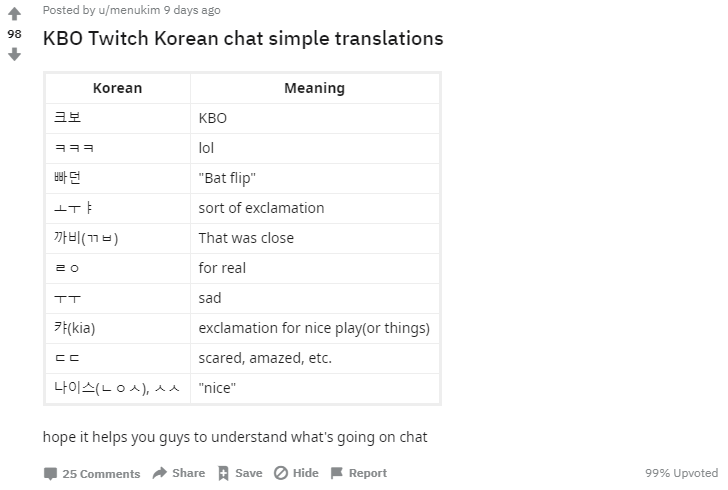Downvote the KBO Twitch post
The image size is (728, 490).
coord(14,54)
